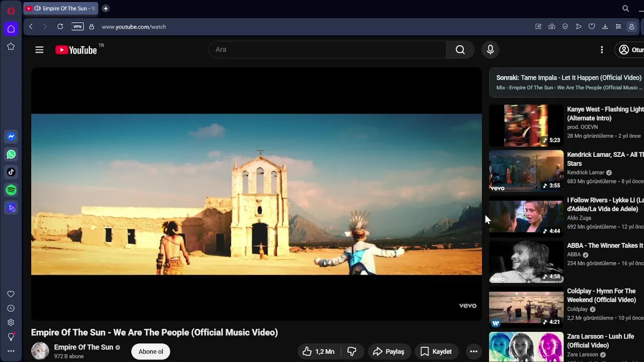
Task: Open Coldplay Hymn For The Weekend thumbnail
Action: 526,307
